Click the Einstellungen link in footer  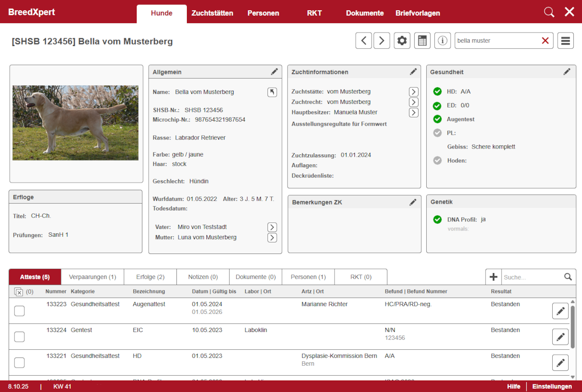click(x=552, y=386)
